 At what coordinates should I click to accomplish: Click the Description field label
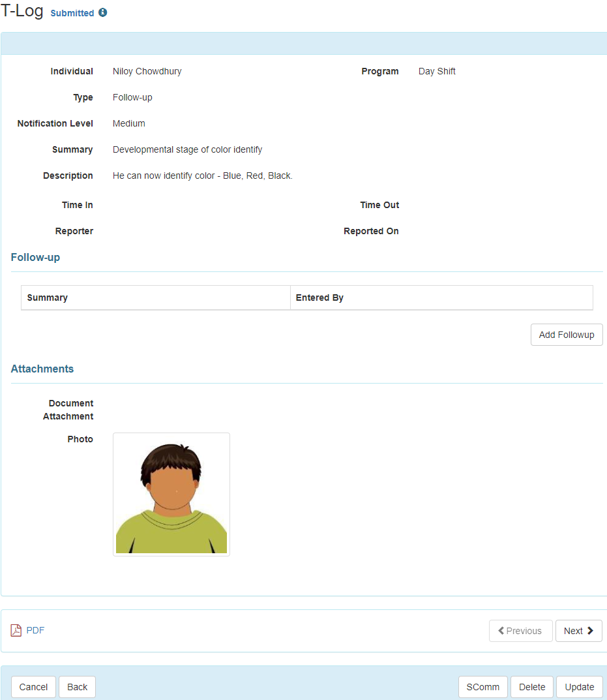[68, 176]
